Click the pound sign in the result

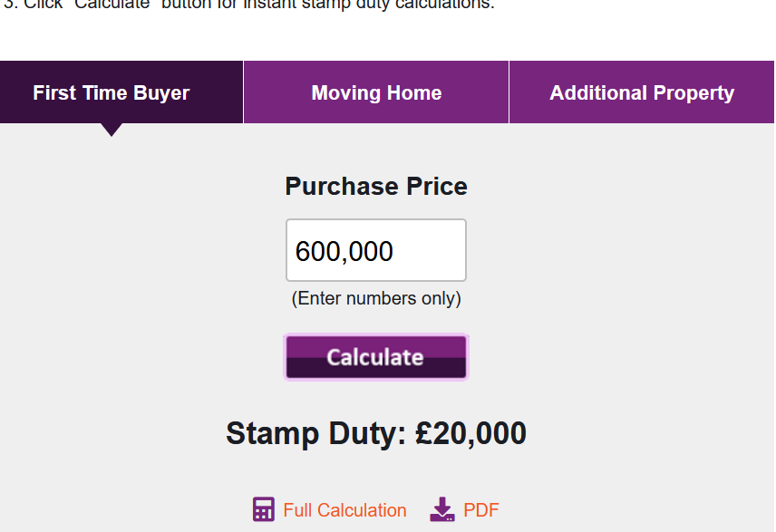427,433
